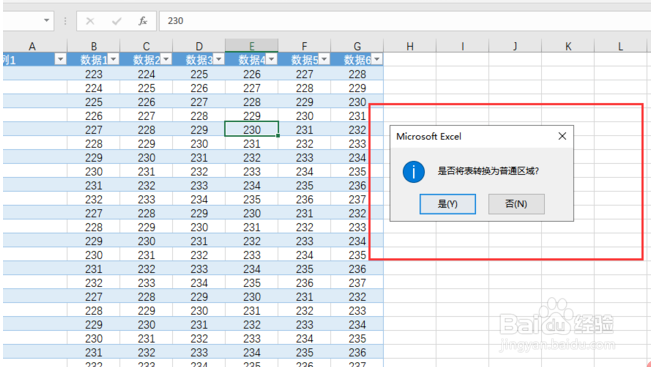Close the Microsoft Excel dialog
The image size is (651, 367).
tap(562, 136)
